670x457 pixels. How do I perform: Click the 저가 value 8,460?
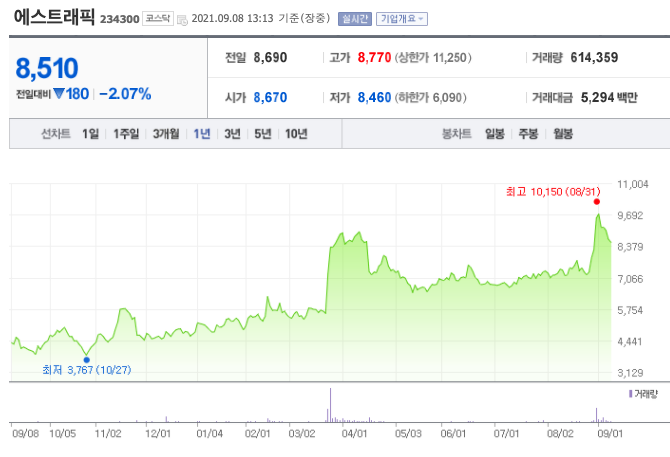pyautogui.click(x=374, y=97)
